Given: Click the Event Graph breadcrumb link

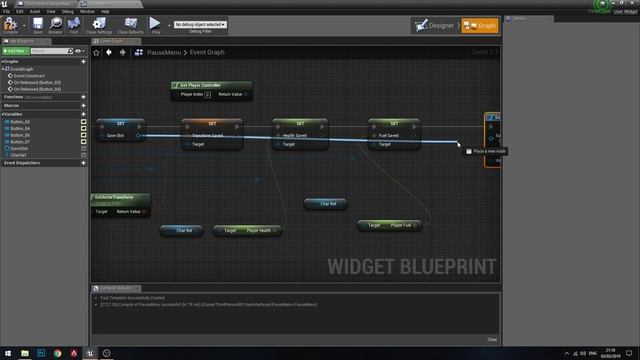Looking at the screenshot, I should [207, 52].
